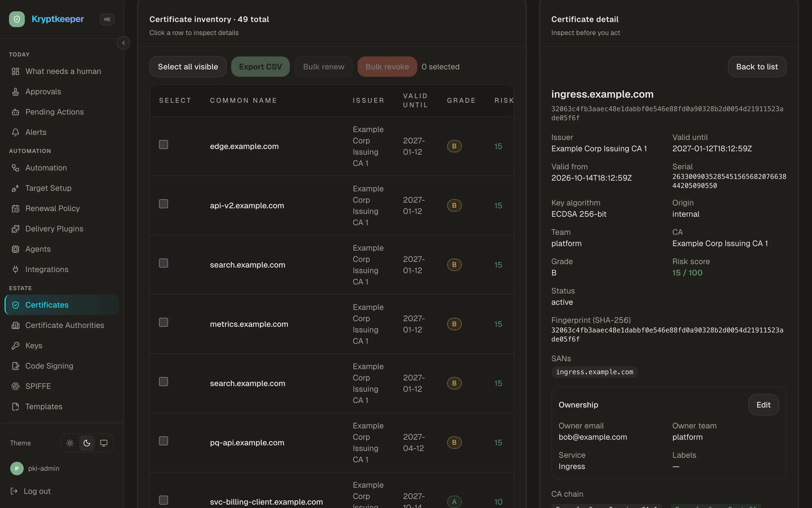The image size is (812, 508).
Task: Click the Code Signing pen icon
Action: (x=16, y=366)
